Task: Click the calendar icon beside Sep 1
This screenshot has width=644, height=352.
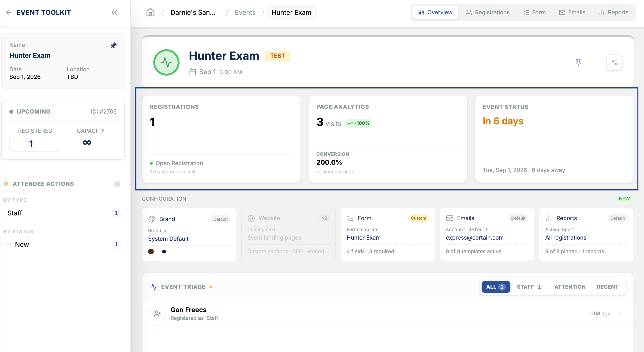Action: (192, 72)
